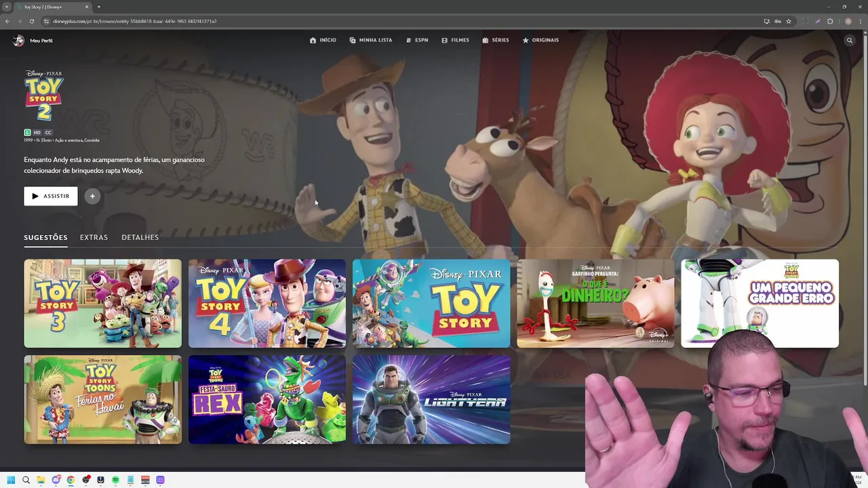
Task: Open Windows Start menu
Action: click(x=11, y=480)
